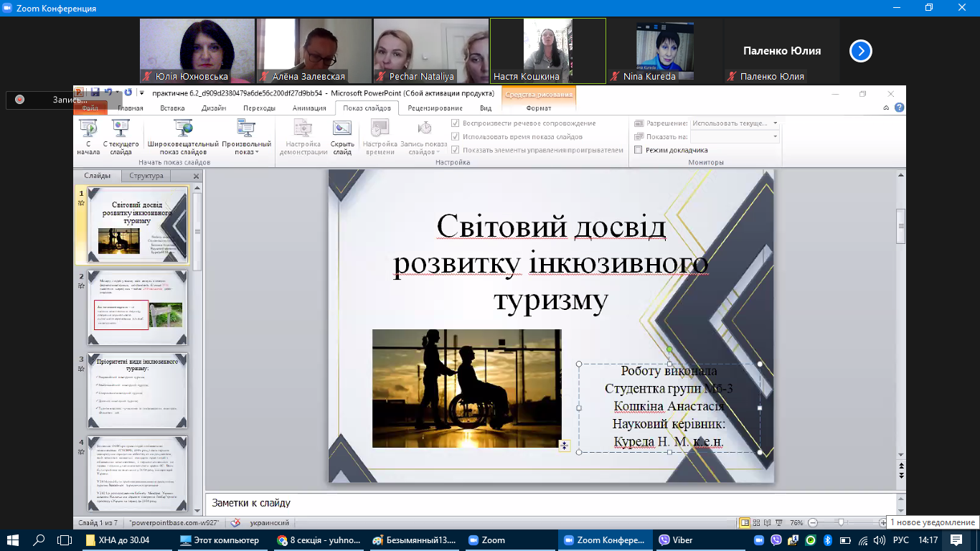Close the slides thumbnail pane

point(196,176)
